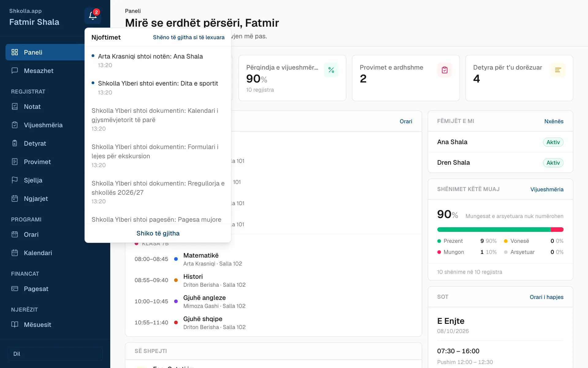Open Pagesat under Financat
The height and width of the screenshot is (368, 588).
[x=55, y=289]
